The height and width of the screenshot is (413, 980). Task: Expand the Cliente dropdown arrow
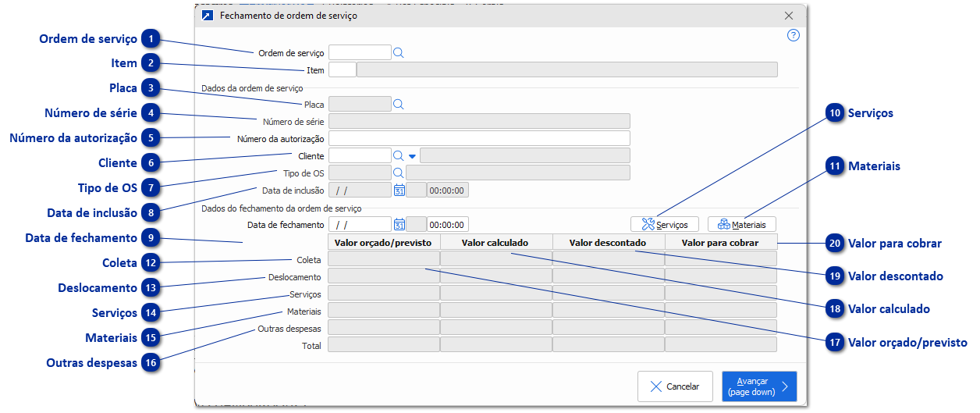pos(412,156)
